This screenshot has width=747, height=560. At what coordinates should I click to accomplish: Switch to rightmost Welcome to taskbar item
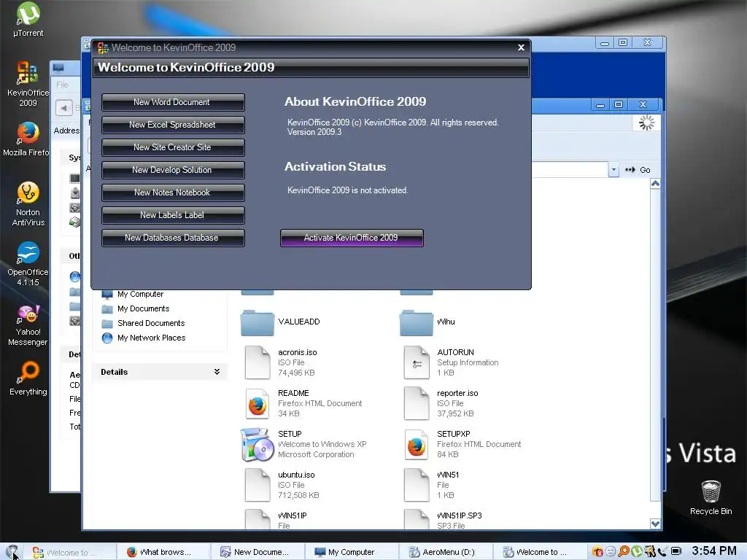539,552
